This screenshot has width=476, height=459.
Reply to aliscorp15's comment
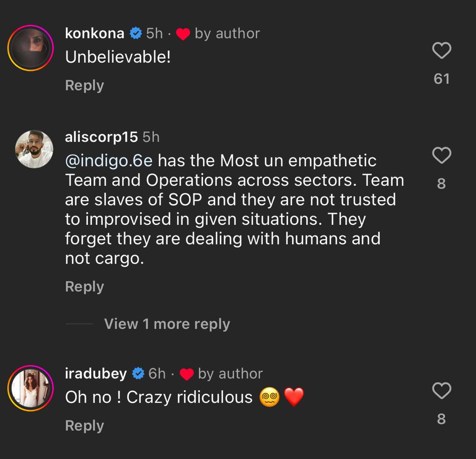tap(84, 287)
